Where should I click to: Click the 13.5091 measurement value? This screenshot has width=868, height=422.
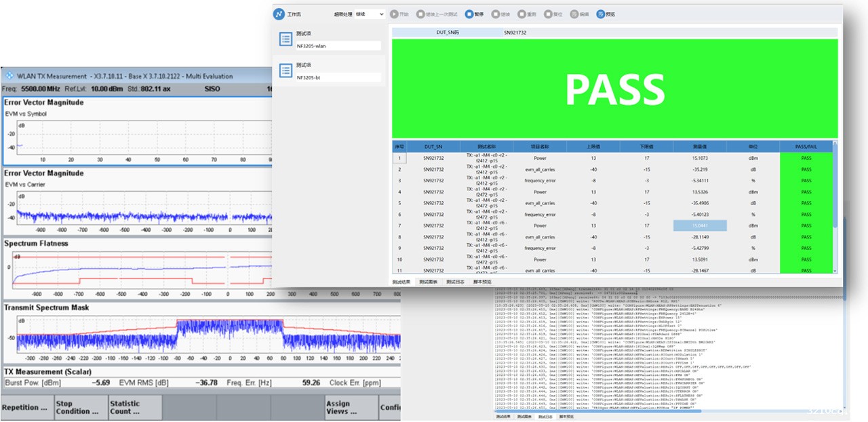click(699, 259)
